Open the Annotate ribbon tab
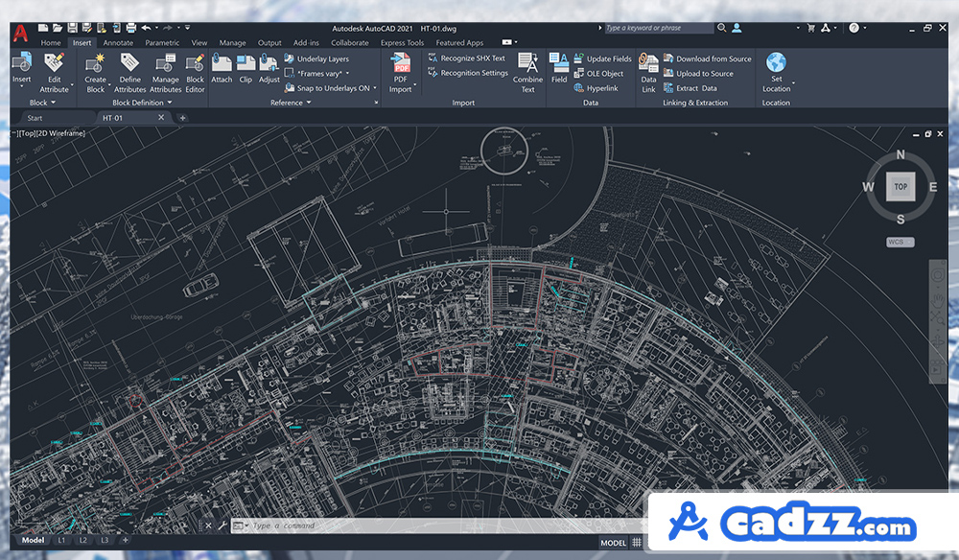 coord(118,43)
